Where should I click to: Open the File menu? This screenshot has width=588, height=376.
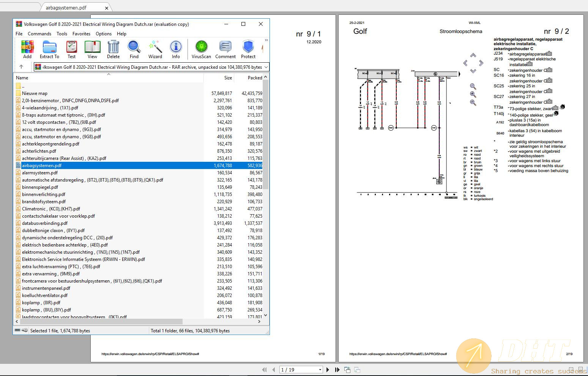click(19, 33)
